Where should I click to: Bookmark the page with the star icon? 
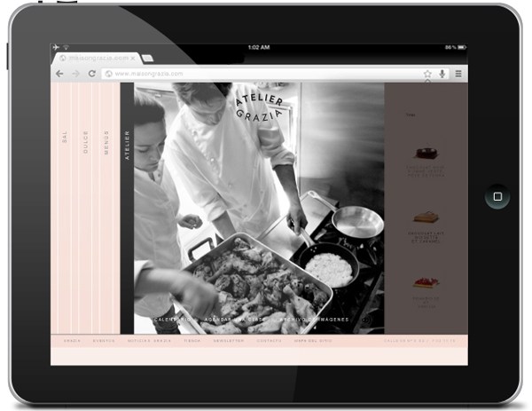(x=427, y=74)
